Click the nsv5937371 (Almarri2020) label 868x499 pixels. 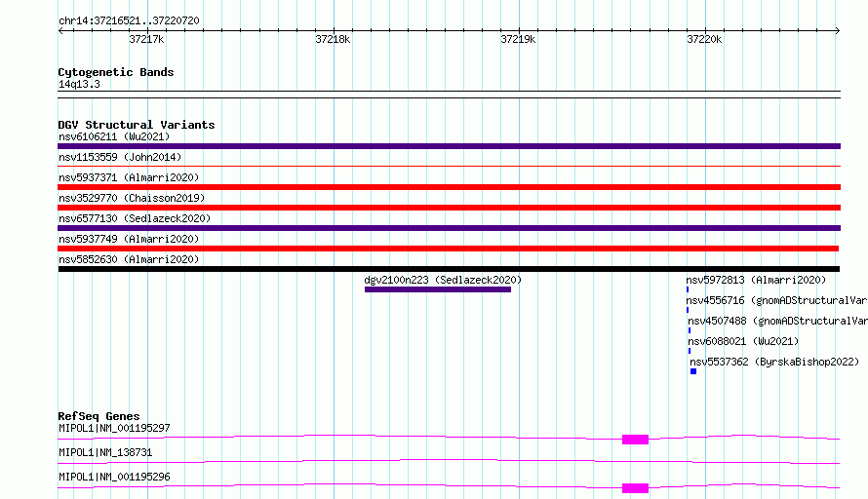[x=129, y=177]
